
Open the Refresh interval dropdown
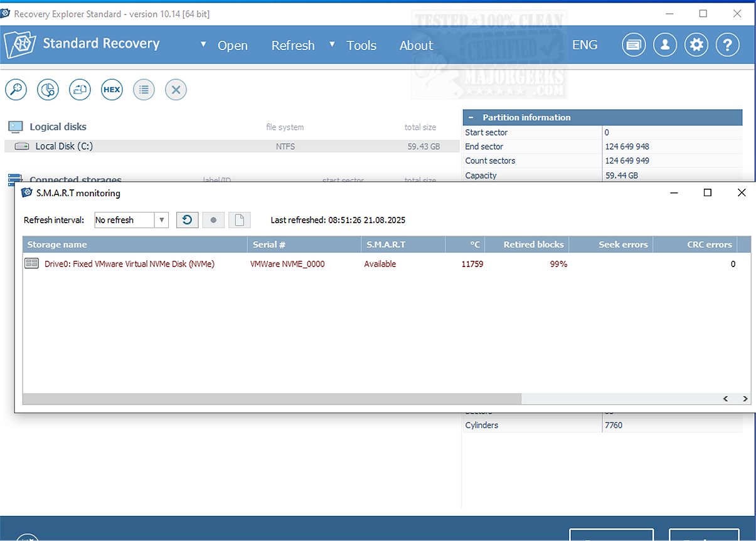pyautogui.click(x=162, y=220)
